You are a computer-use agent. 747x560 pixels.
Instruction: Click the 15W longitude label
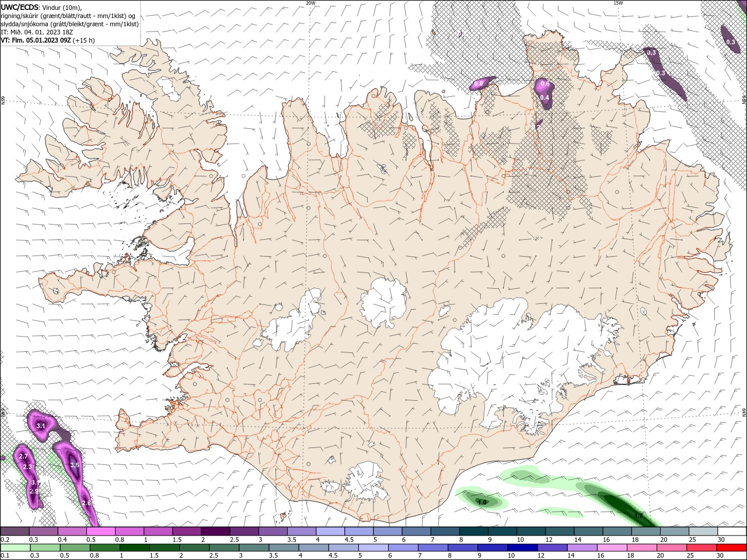[618, 3]
